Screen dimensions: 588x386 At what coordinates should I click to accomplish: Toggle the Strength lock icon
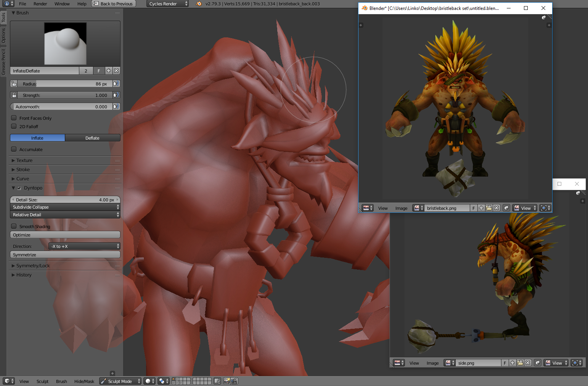(x=14, y=95)
